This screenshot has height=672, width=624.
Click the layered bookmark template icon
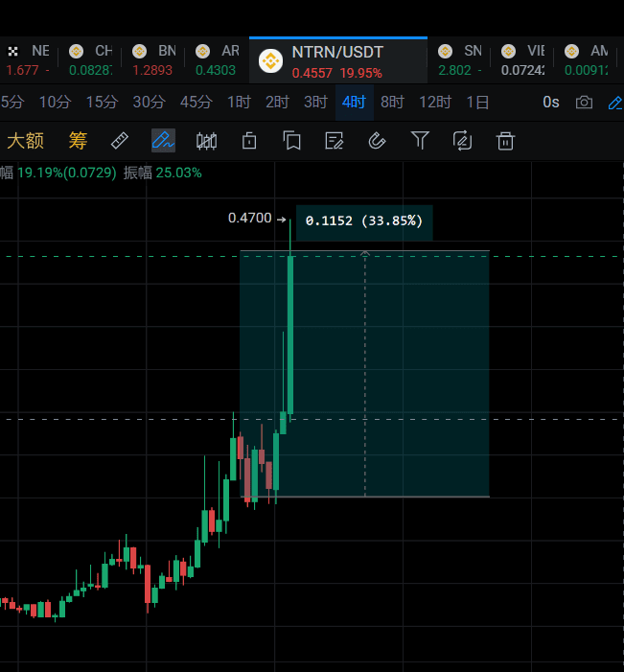pos(291,141)
